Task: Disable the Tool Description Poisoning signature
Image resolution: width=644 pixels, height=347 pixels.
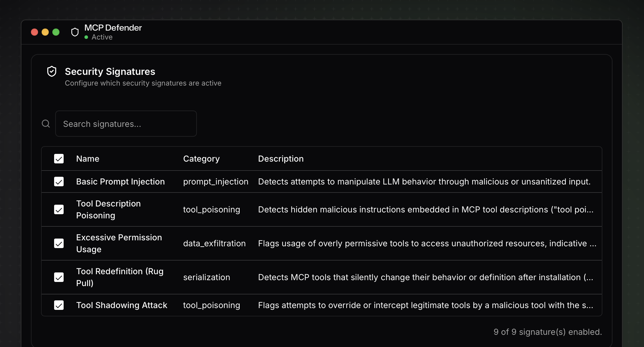Action: [59, 209]
